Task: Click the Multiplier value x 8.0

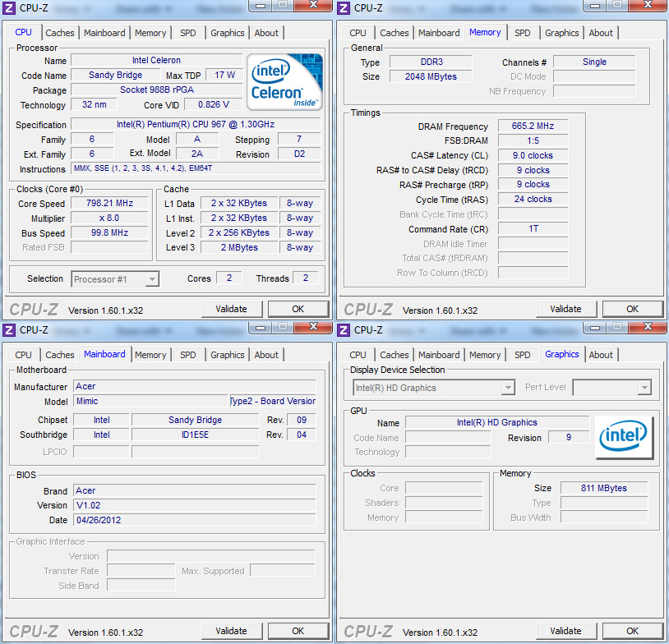Action: [109, 218]
